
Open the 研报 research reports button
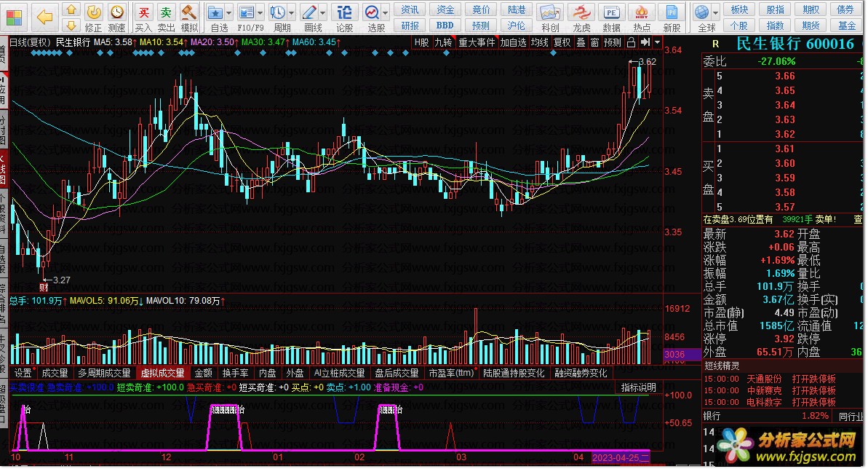410,25
